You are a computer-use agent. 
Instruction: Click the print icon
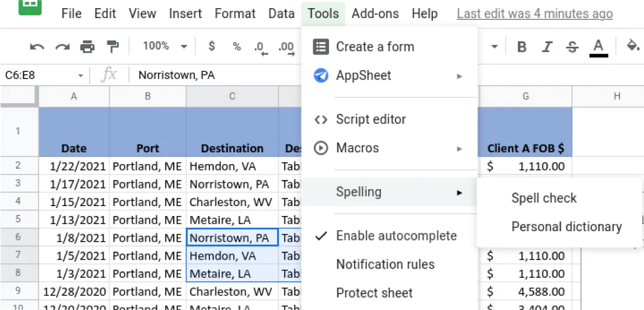(87, 47)
